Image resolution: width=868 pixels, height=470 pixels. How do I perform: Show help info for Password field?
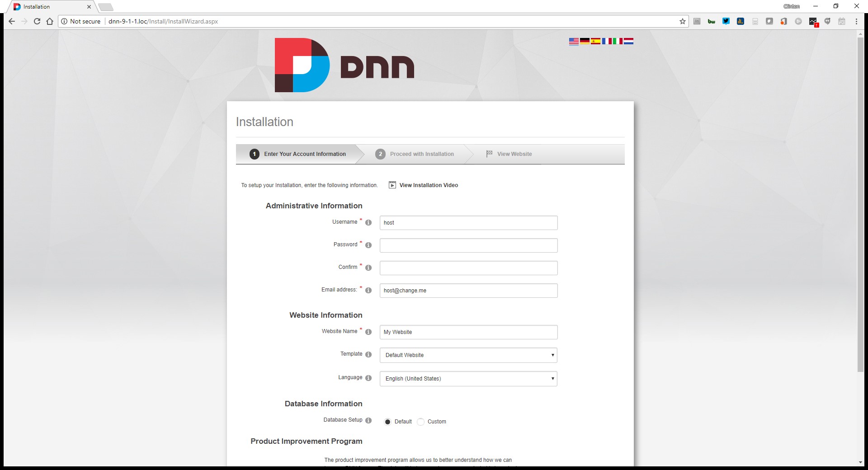coord(368,245)
